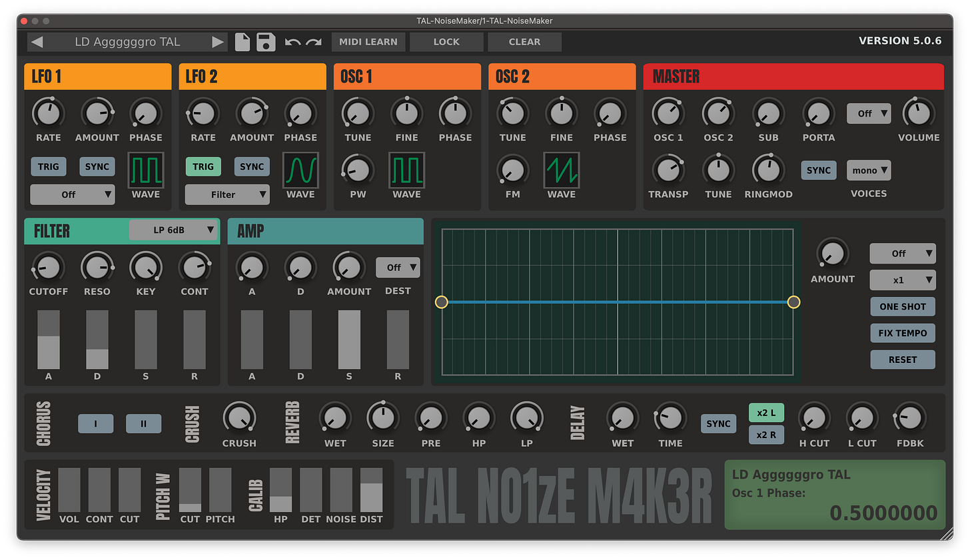Click the Velocity VOL slider

(69, 490)
